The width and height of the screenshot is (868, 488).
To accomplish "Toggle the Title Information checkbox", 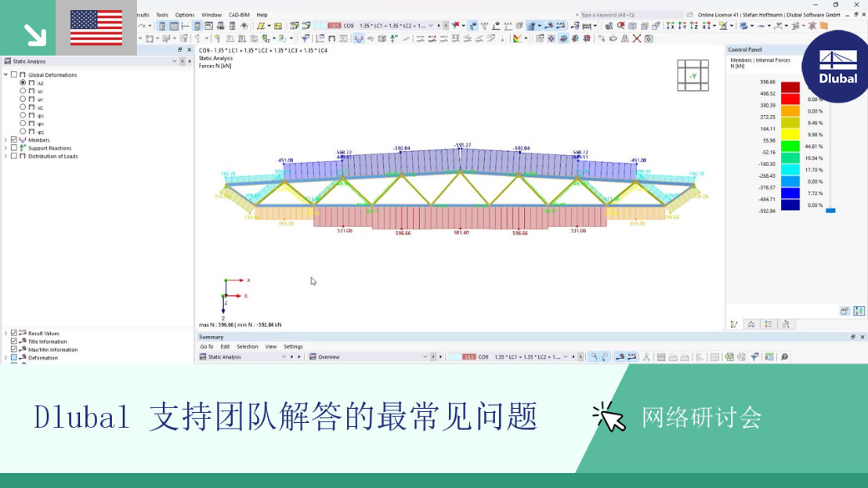I will point(14,341).
